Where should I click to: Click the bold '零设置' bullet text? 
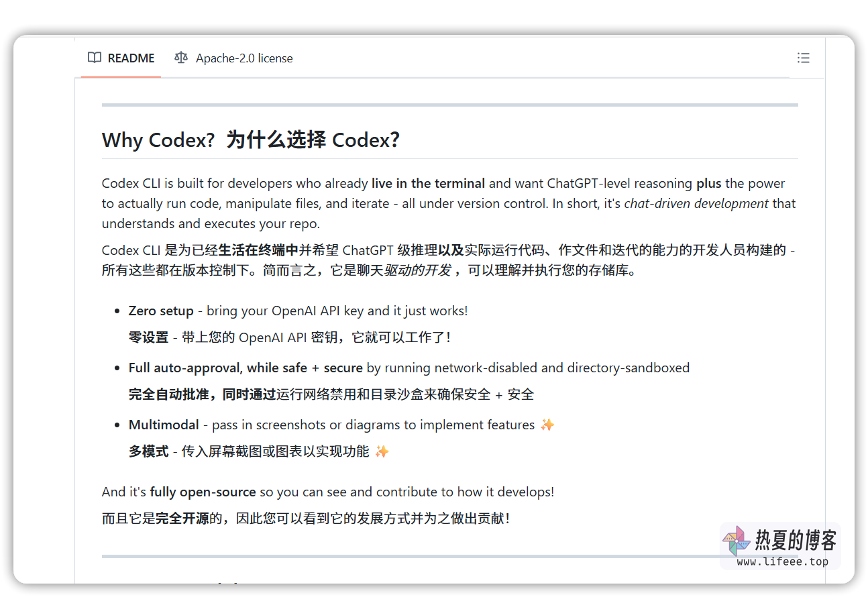click(x=148, y=337)
